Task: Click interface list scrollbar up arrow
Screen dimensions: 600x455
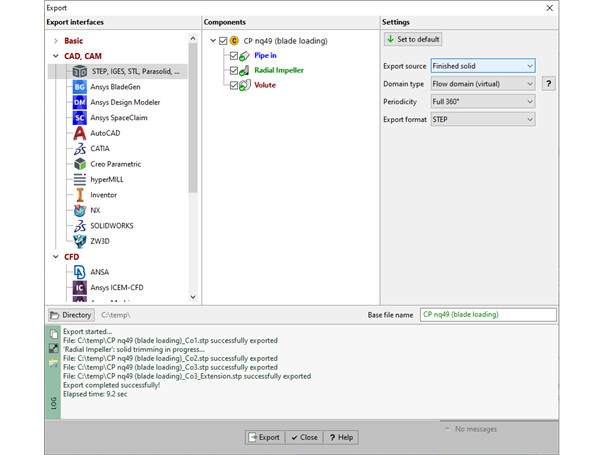Action: [193, 38]
